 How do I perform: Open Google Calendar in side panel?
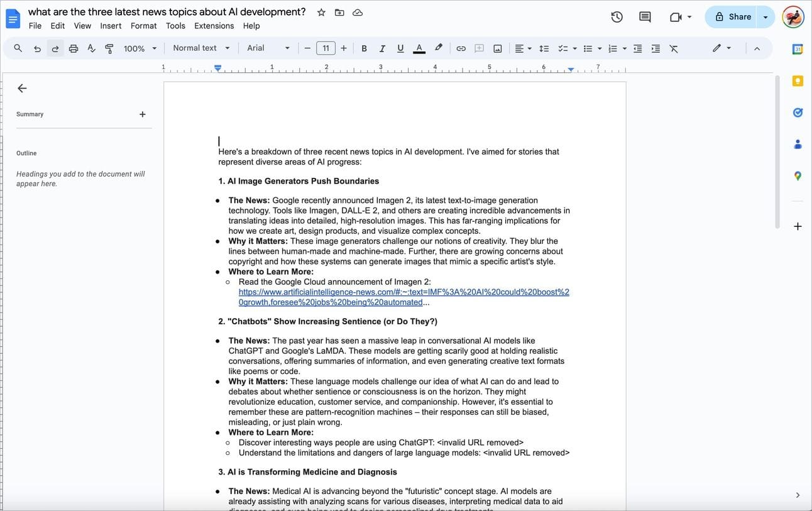click(x=798, y=49)
